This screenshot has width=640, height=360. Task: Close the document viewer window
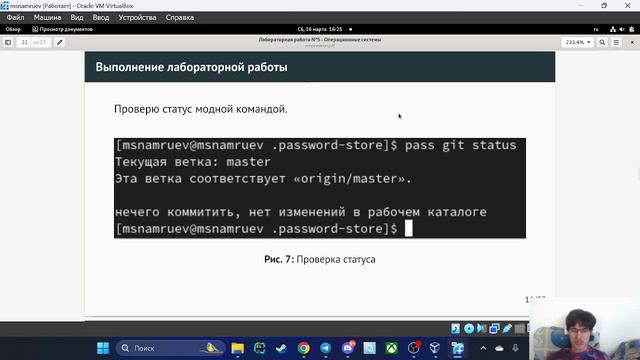632,42
